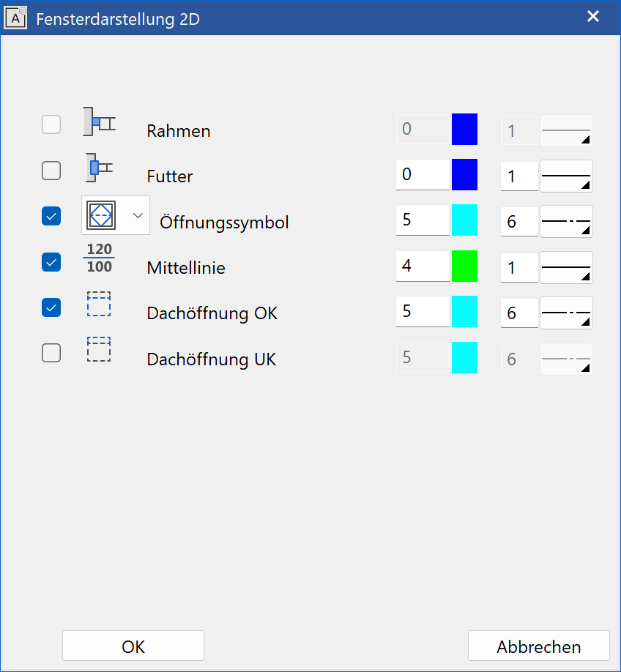Image resolution: width=621 pixels, height=672 pixels.
Task: Click the app icon in title bar
Action: click(x=15, y=18)
